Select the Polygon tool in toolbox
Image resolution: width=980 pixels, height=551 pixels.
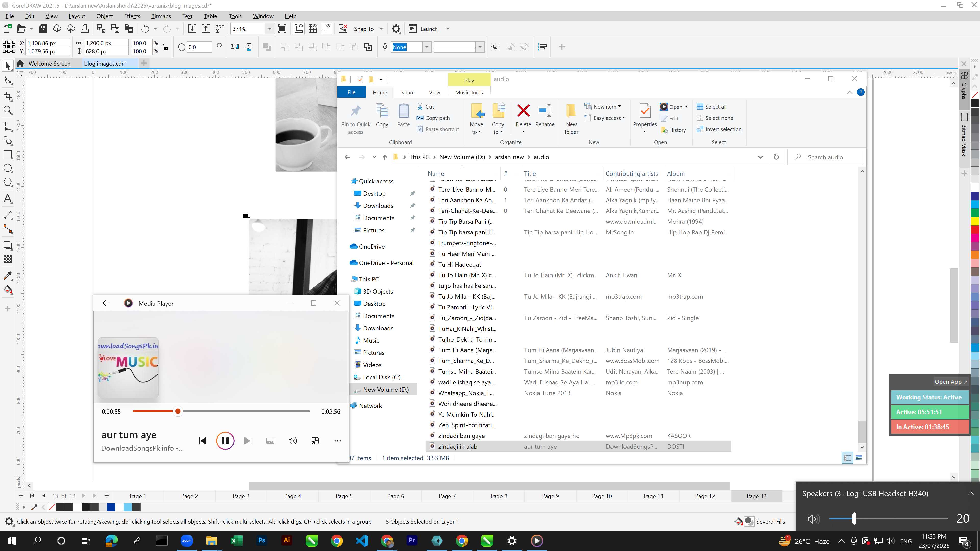8,182
